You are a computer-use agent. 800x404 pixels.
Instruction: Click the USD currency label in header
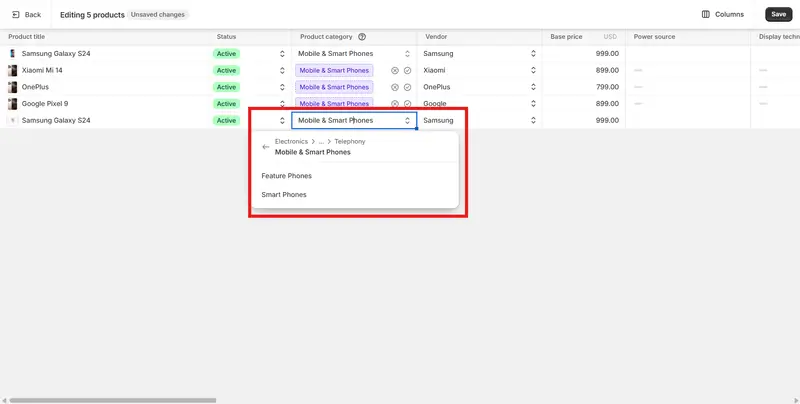pos(610,37)
